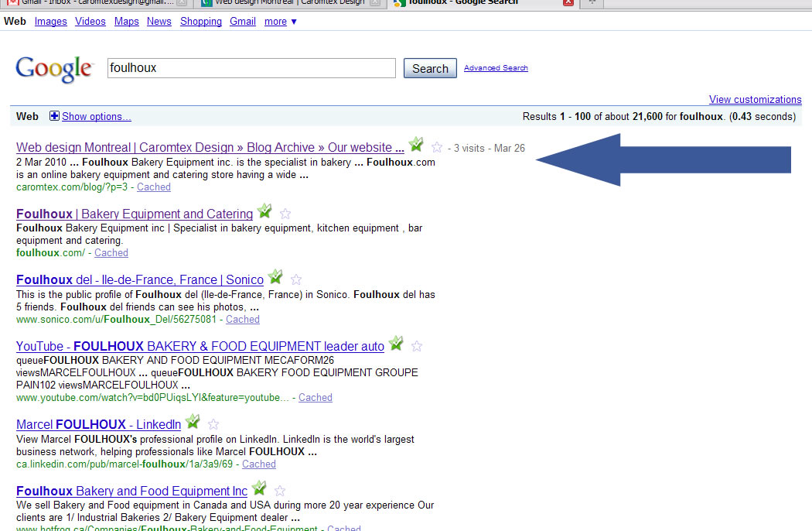812x531 pixels.
Task: Open Cached copy of caromtex.com blog result
Action: tap(154, 187)
